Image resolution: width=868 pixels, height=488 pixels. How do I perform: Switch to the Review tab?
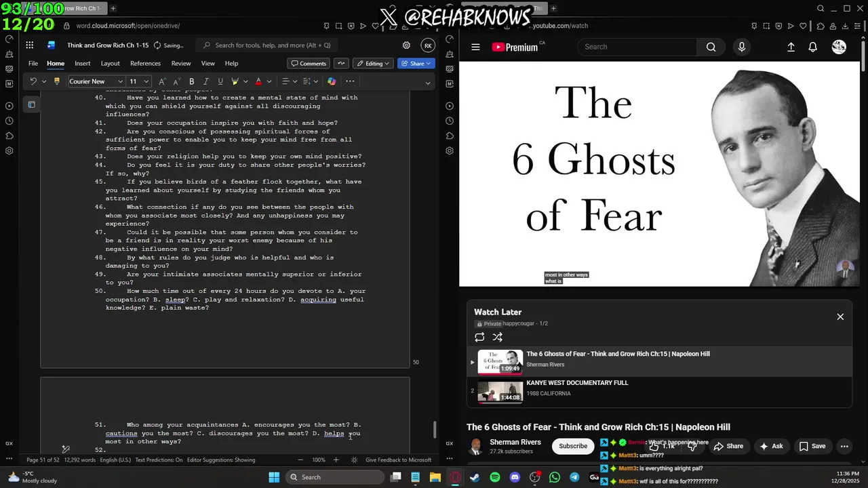click(181, 63)
